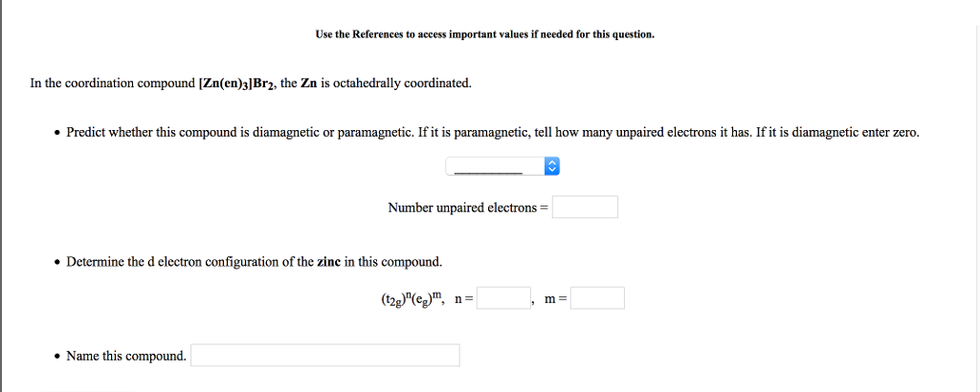Click the blue chevron arrows on the dropdown
980x392 pixels.
coord(552,166)
